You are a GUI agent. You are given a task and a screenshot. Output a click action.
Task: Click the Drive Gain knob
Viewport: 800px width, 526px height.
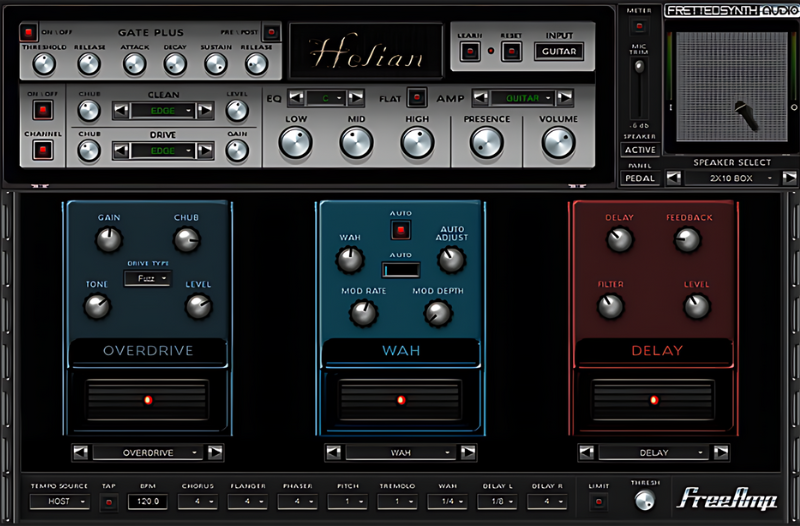[237, 151]
